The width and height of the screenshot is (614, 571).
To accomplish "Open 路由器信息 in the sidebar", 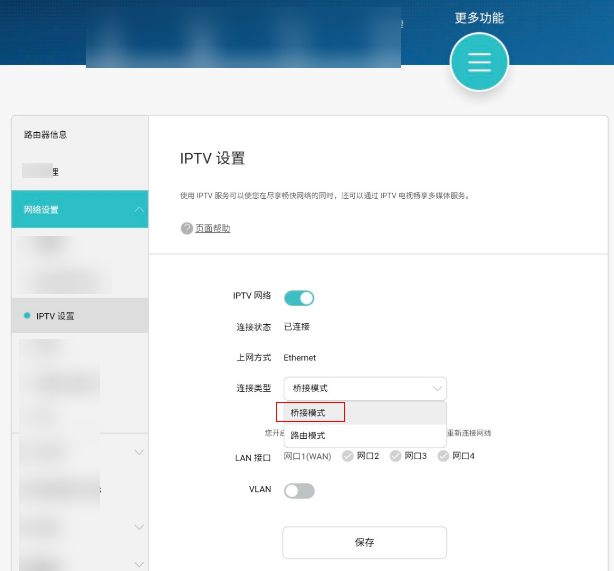I will coord(46,134).
